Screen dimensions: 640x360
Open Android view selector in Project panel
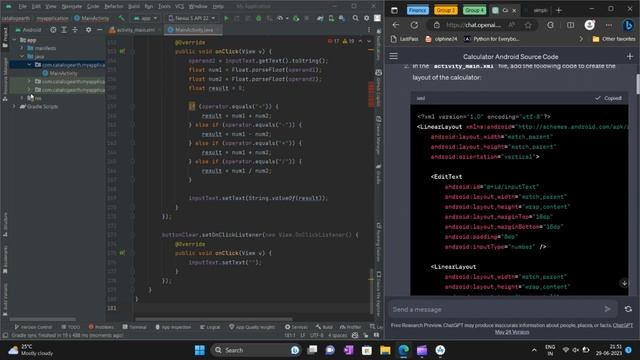29,30
